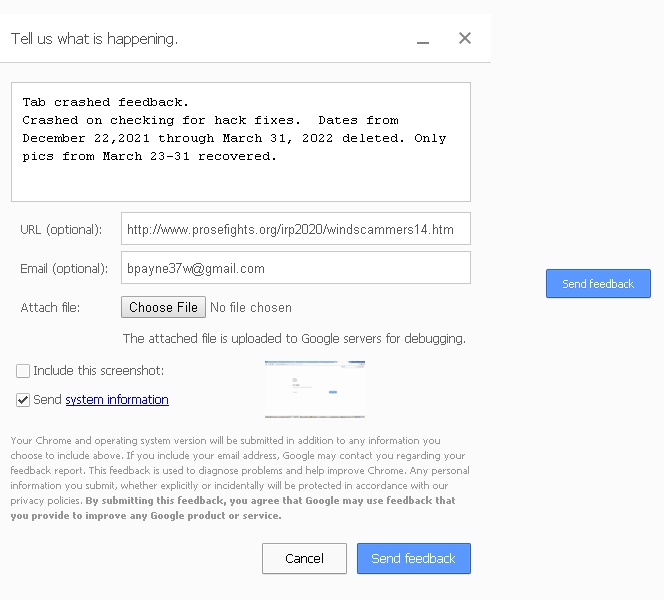Click the Email (optional) input field
Viewport: 664px width, 600px height.
click(x=296, y=268)
